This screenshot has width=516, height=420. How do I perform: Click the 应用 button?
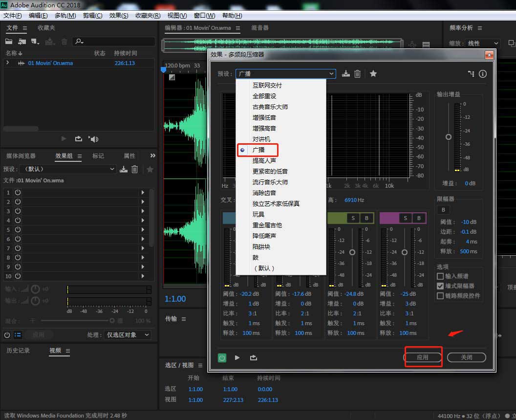point(423,357)
